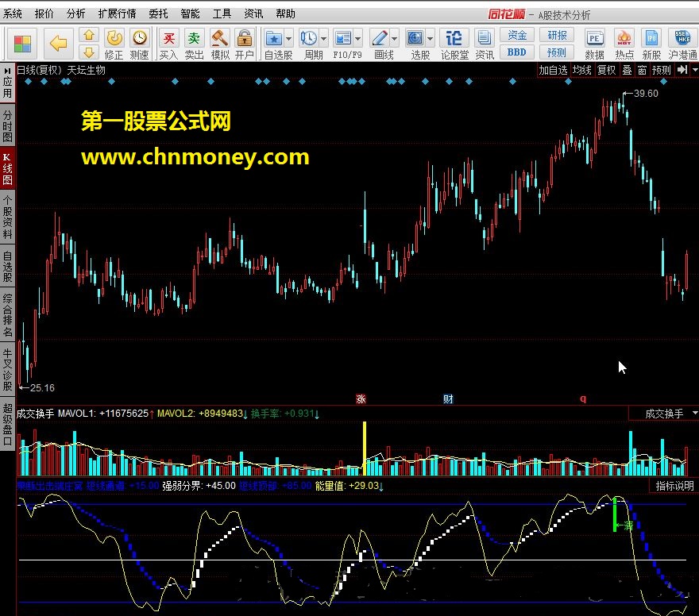Screen dimensions: 699x616
Task: Toggle the 均线 moving average display
Action: [581, 70]
